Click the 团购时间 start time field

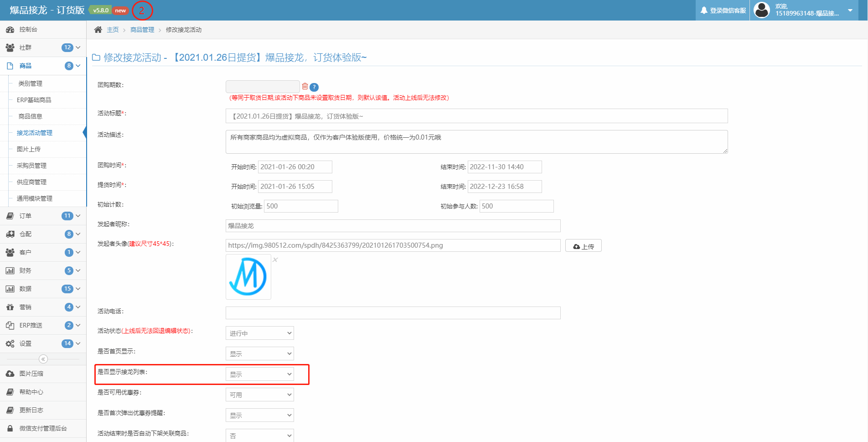pyautogui.click(x=295, y=167)
